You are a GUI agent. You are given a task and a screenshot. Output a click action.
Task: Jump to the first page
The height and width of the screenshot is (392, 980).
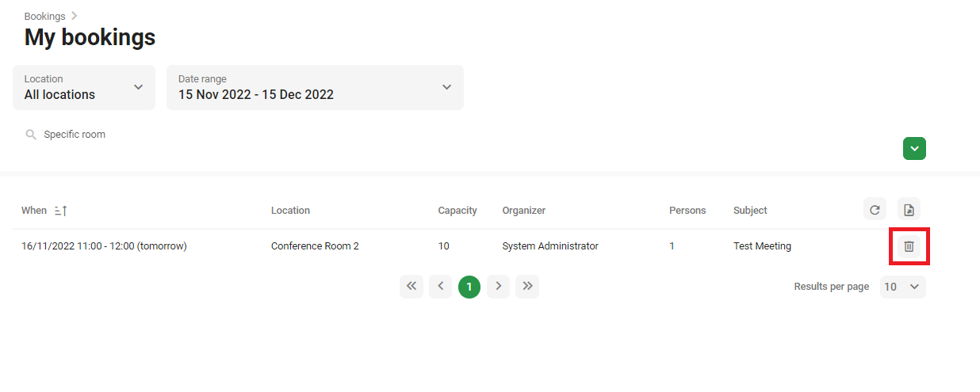(411, 287)
